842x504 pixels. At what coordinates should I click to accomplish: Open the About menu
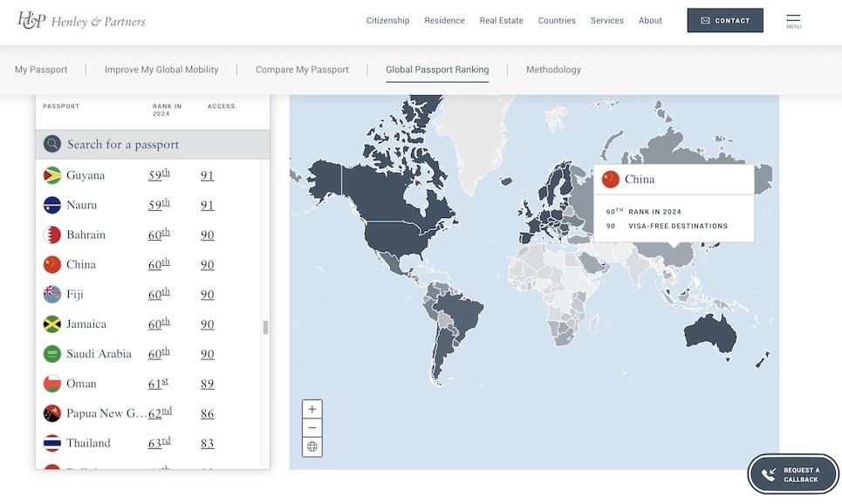[x=650, y=20]
